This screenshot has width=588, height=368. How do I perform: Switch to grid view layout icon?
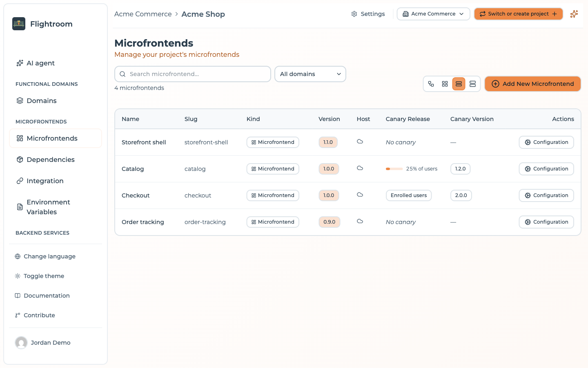(445, 84)
